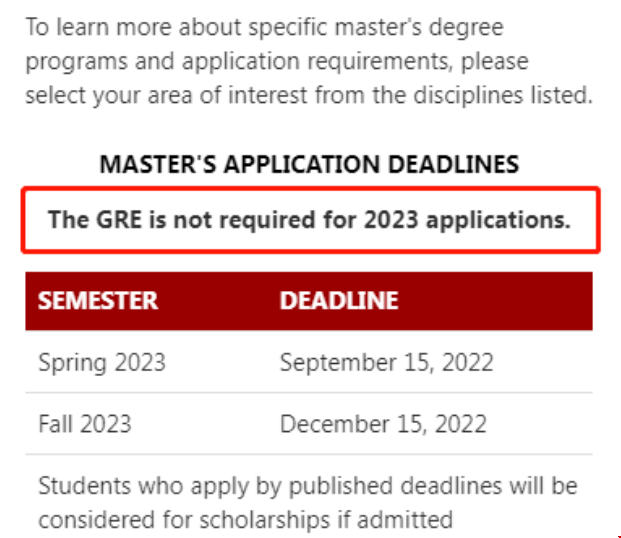Click the Fall 2023 semester cell
The image size is (621, 538).
coord(85,424)
